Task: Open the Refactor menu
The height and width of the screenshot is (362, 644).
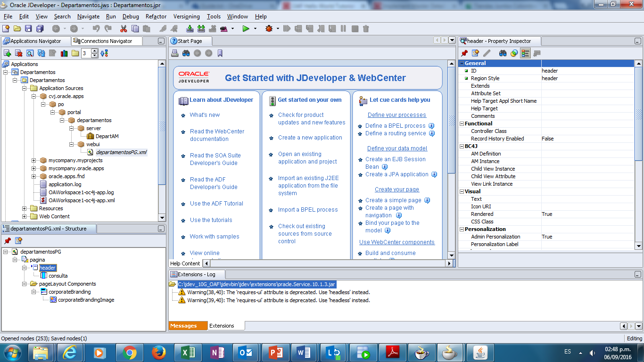Action: coord(156,16)
